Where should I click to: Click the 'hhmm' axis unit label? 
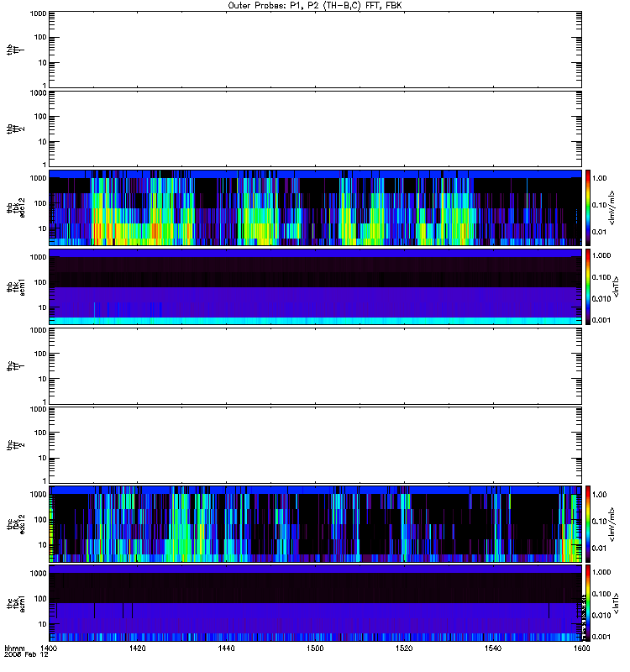click(x=14, y=648)
